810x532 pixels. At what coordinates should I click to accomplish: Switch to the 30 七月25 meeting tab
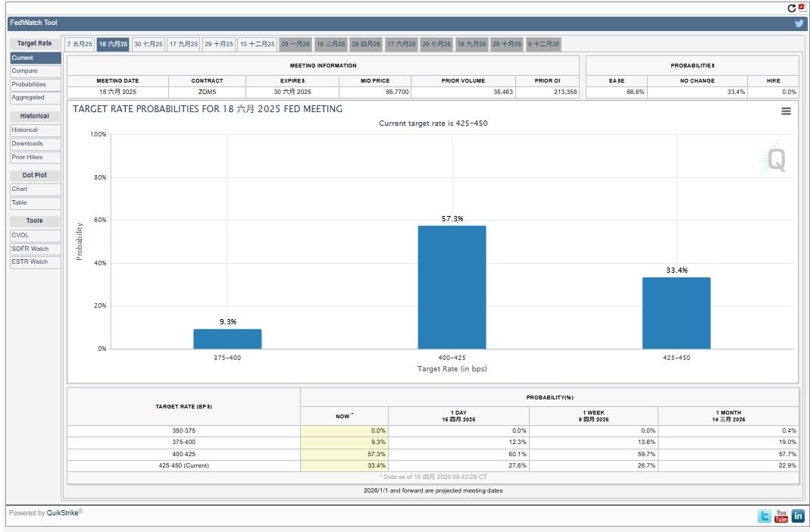[x=149, y=44]
